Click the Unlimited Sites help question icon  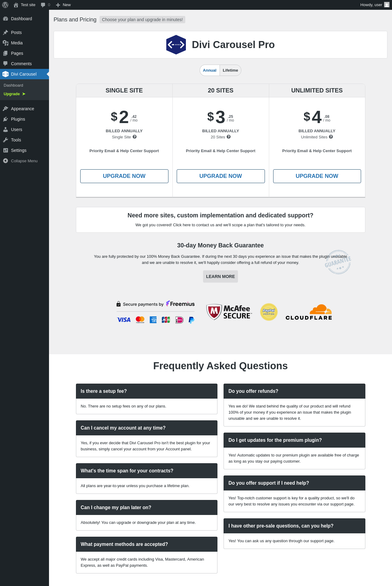click(331, 137)
